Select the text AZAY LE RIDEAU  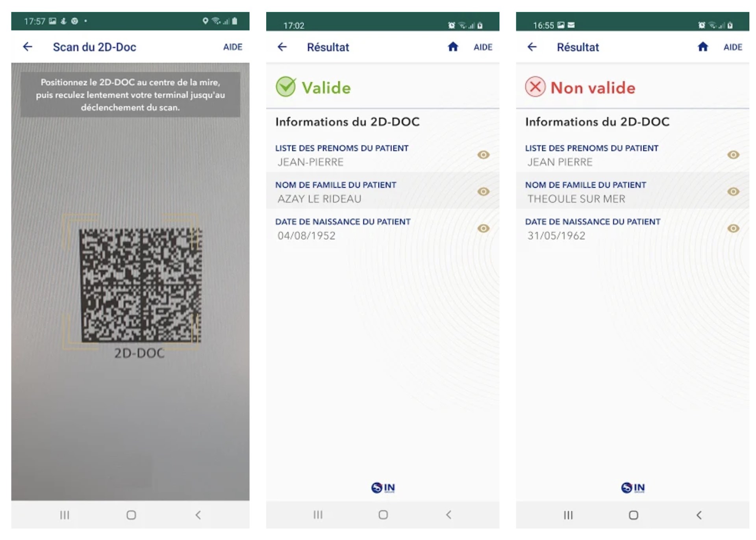click(x=319, y=199)
